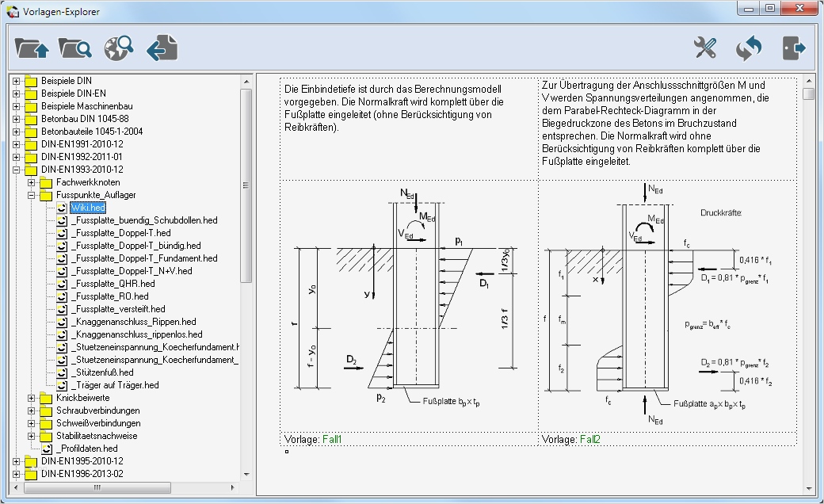Open settings via wrench and screwdriver icon

click(x=704, y=48)
